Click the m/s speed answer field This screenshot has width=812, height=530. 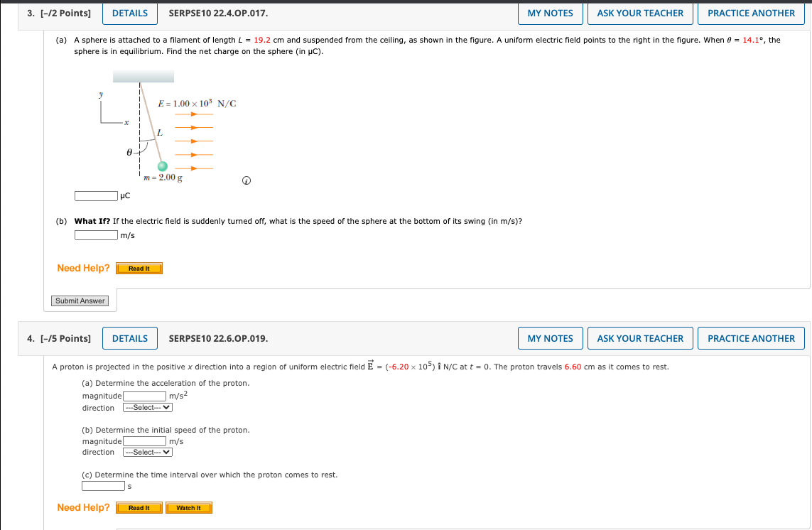[96, 234]
